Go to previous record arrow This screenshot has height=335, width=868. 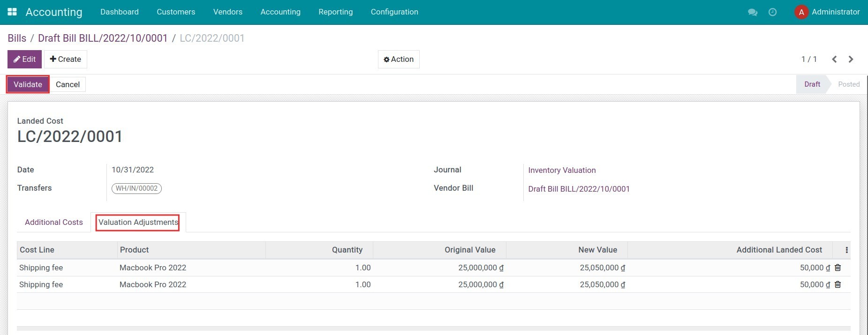tap(834, 59)
